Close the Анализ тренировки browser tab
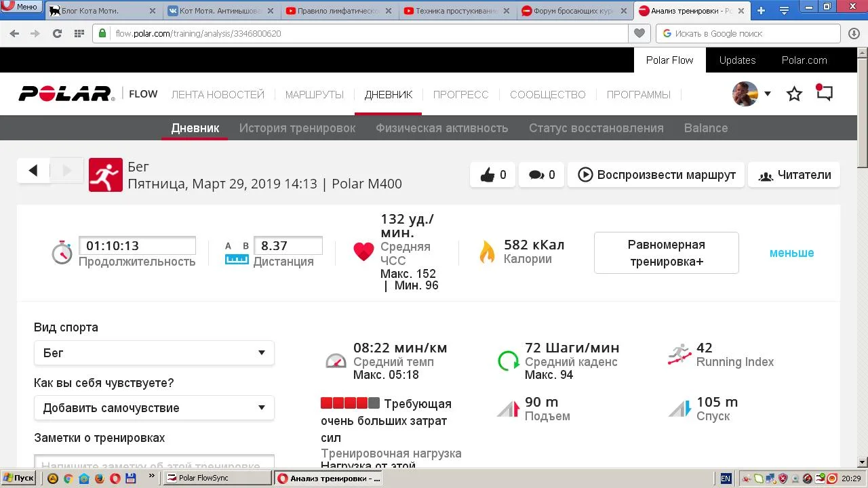This screenshot has width=868, height=488. 740,11
